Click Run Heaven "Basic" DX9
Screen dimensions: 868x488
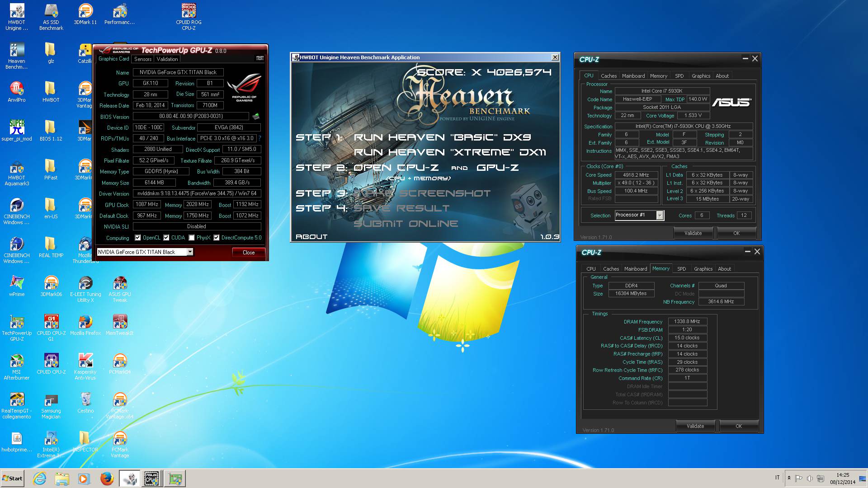[x=442, y=137]
